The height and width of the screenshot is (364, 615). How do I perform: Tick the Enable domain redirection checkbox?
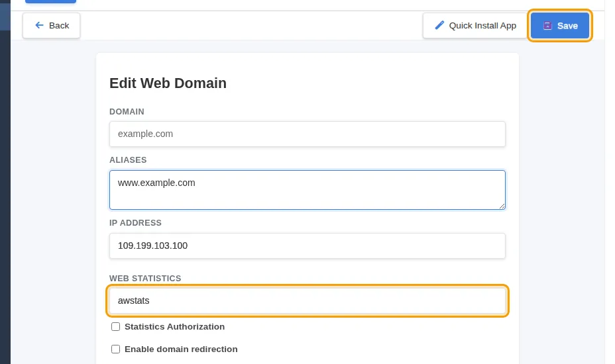[x=115, y=349]
